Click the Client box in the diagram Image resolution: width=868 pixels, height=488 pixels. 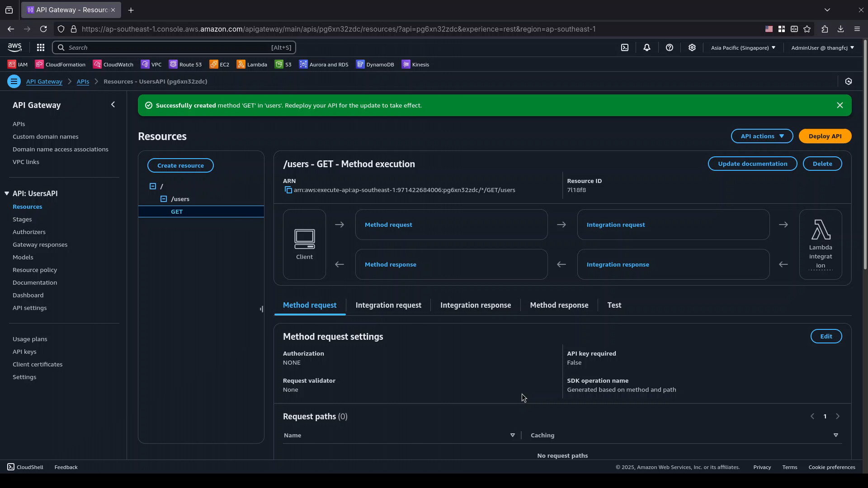click(x=304, y=244)
